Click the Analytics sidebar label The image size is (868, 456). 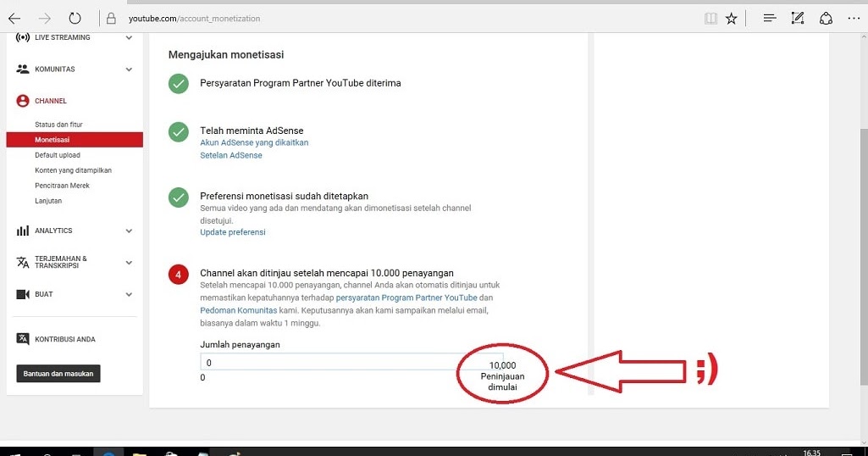[53, 231]
